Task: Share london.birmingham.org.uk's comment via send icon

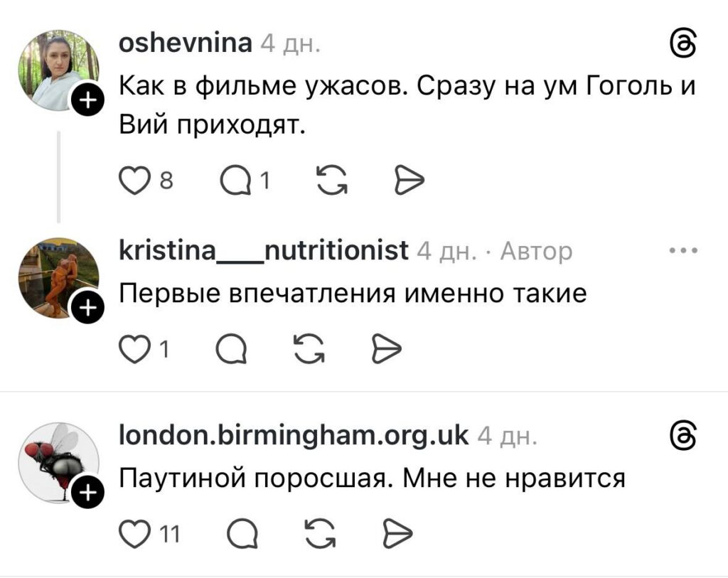Action: pos(397,531)
